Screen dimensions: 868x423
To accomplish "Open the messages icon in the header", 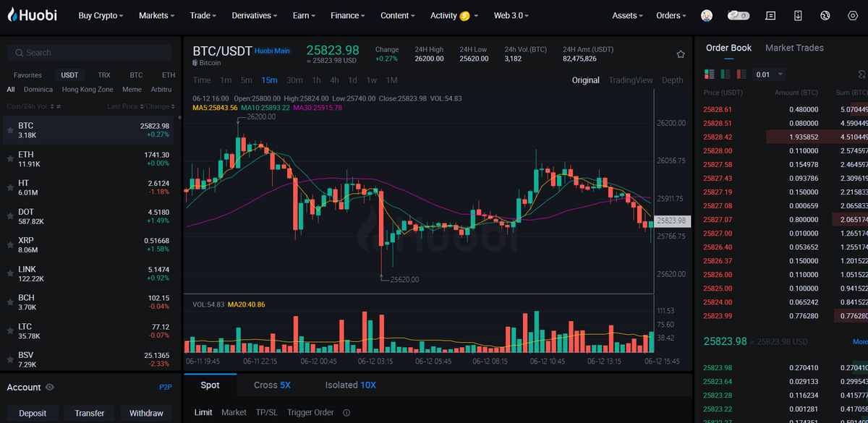I will click(770, 15).
